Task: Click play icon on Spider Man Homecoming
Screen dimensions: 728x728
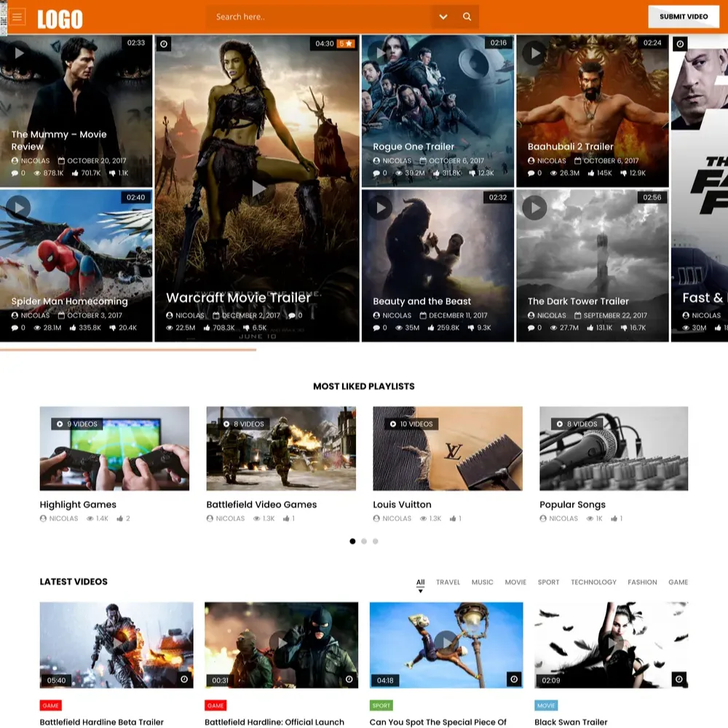Action: pos(18,207)
